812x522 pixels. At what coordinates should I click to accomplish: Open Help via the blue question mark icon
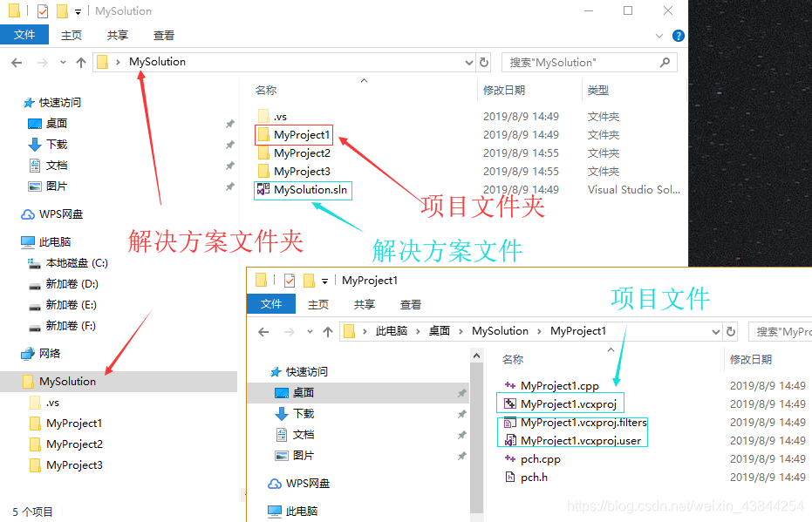pos(677,36)
